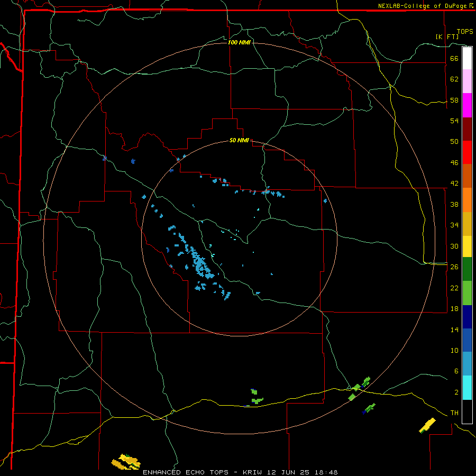Select the medium blue 10-14 kft legend band
The image size is (476, 476).
pyautogui.click(x=467, y=340)
